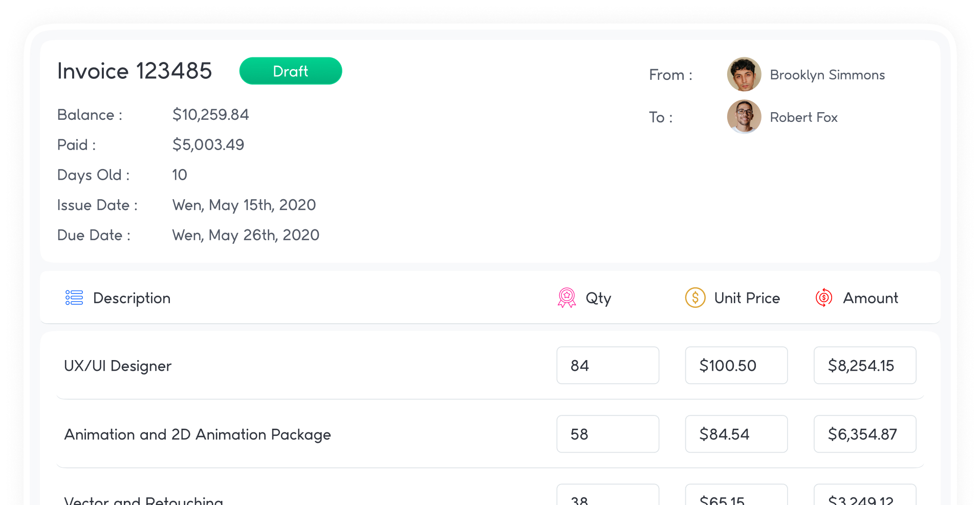This screenshot has height=505, width=980.
Task: Click the Unit Price column header
Action: 747,298
